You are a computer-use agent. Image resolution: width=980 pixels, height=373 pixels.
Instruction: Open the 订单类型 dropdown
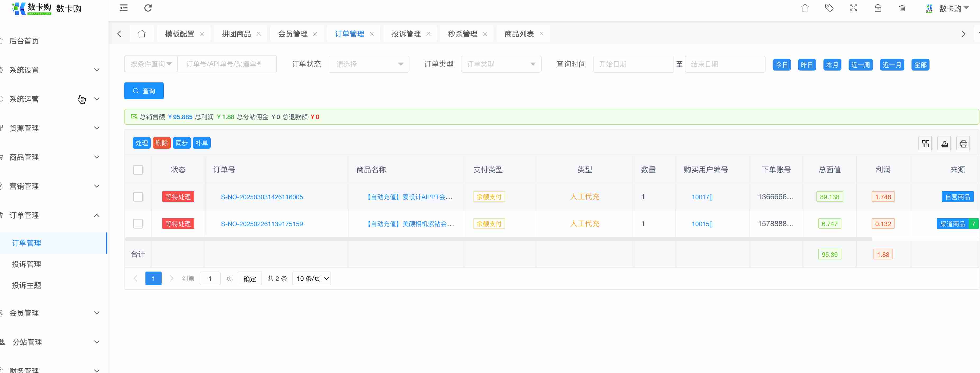point(501,64)
